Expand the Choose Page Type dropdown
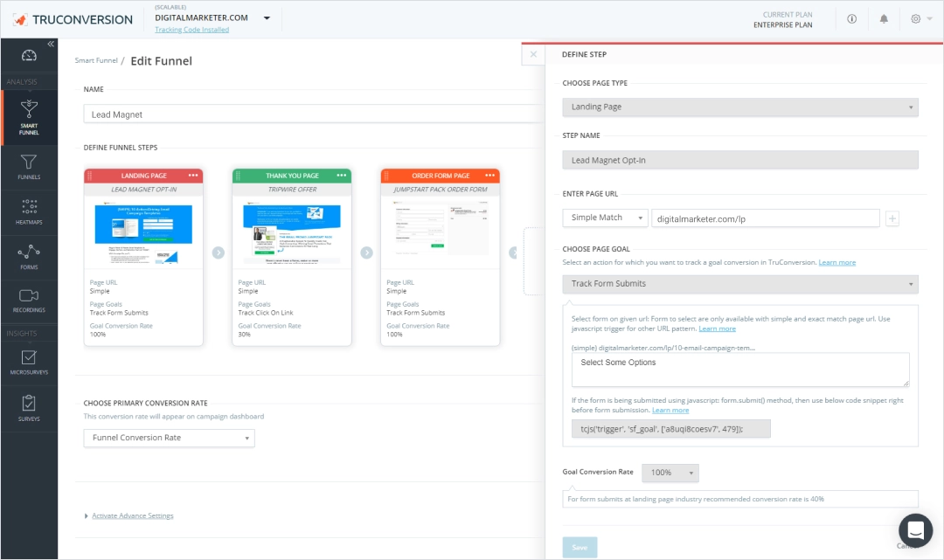The height and width of the screenshot is (560, 944). 739,107
